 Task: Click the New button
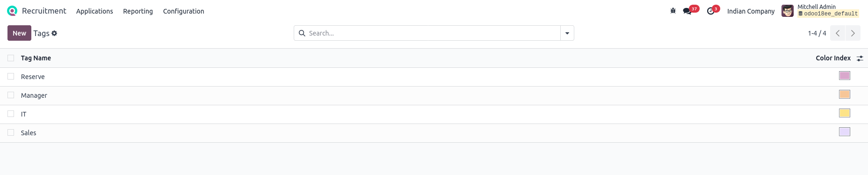[19, 33]
